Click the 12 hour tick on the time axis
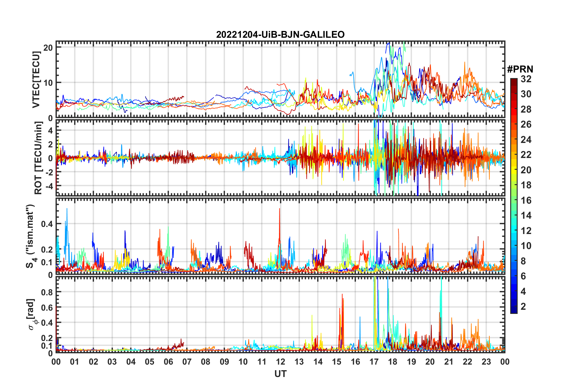 click(x=280, y=362)
